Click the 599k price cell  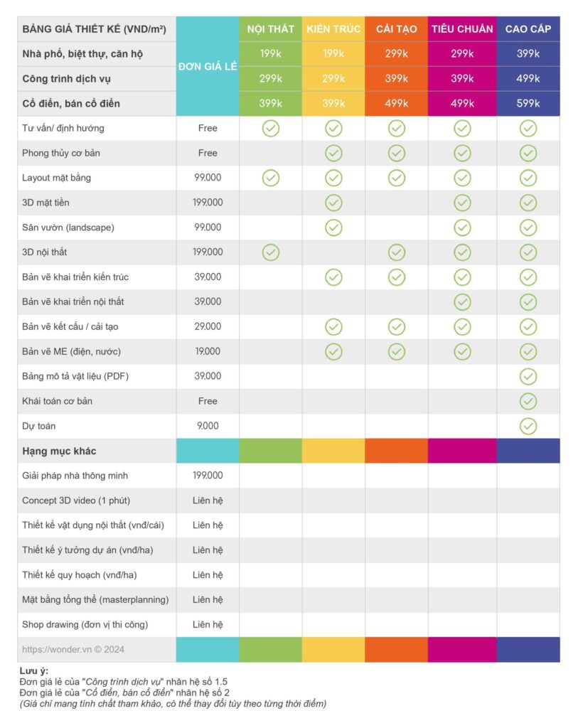point(528,103)
